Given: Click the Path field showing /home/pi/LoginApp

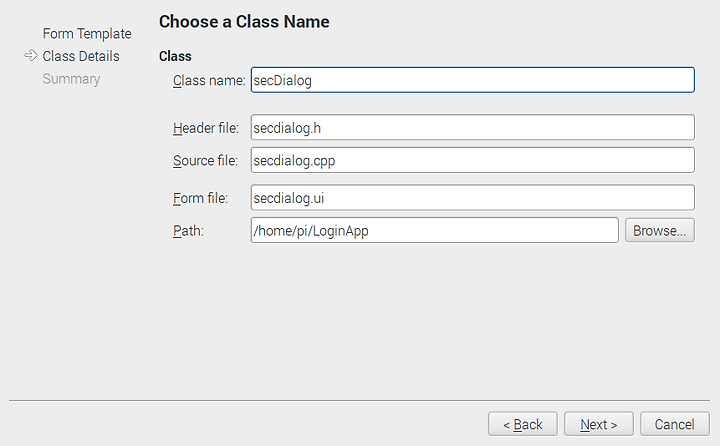Looking at the screenshot, I should tap(434, 230).
